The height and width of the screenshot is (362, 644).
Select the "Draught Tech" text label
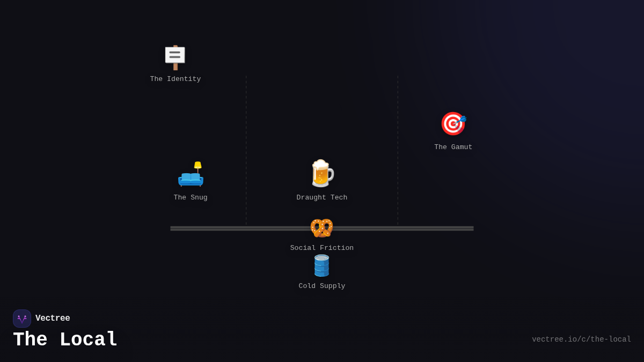(x=321, y=198)
